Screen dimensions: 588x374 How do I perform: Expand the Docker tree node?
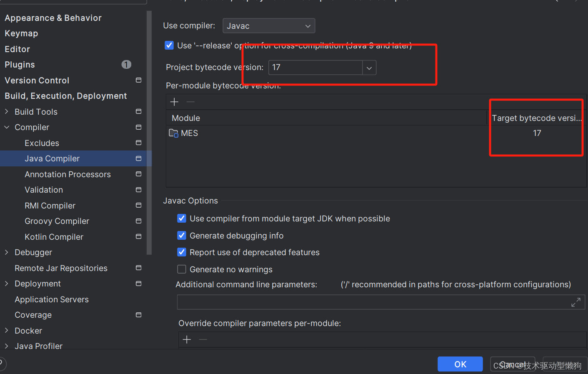[x=7, y=330]
